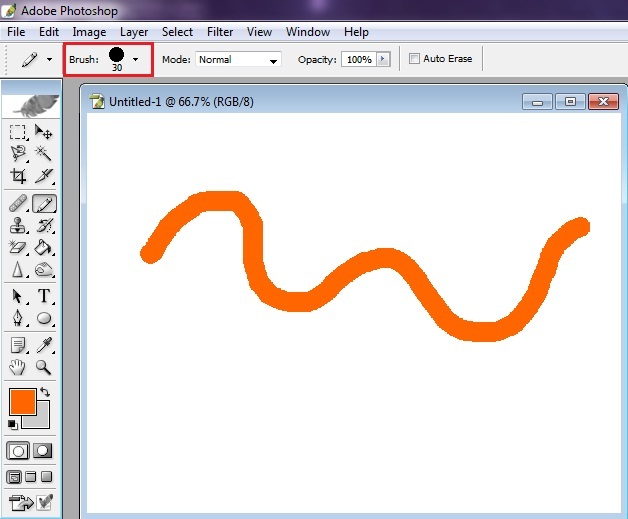Select the Paint Bucket tool
628x519 pixels.
(x=43, y=247)
